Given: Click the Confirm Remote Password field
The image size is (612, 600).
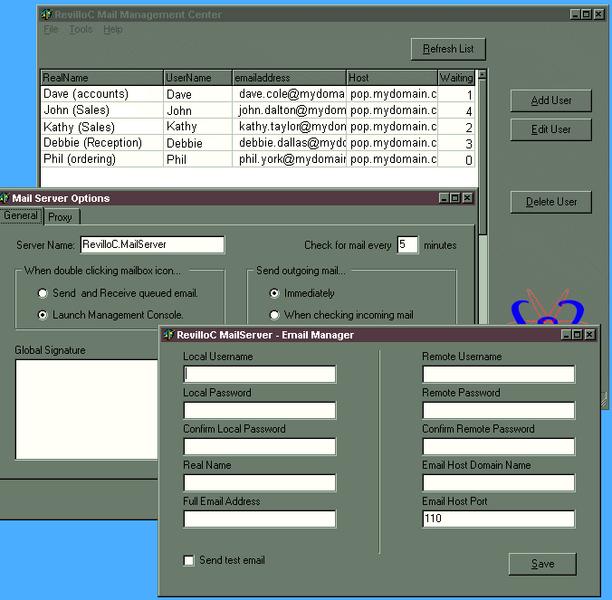Looking at the screenshot, I should [498, 446].
